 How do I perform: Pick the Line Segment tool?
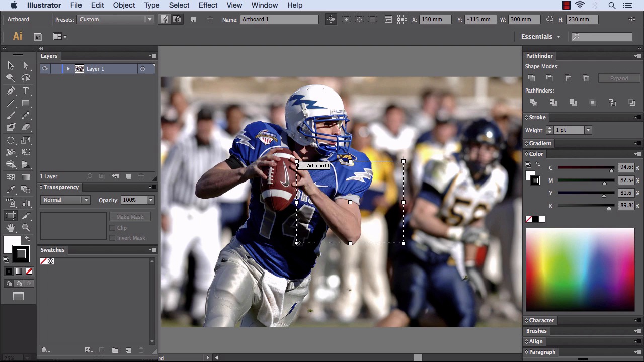[11, 104]
